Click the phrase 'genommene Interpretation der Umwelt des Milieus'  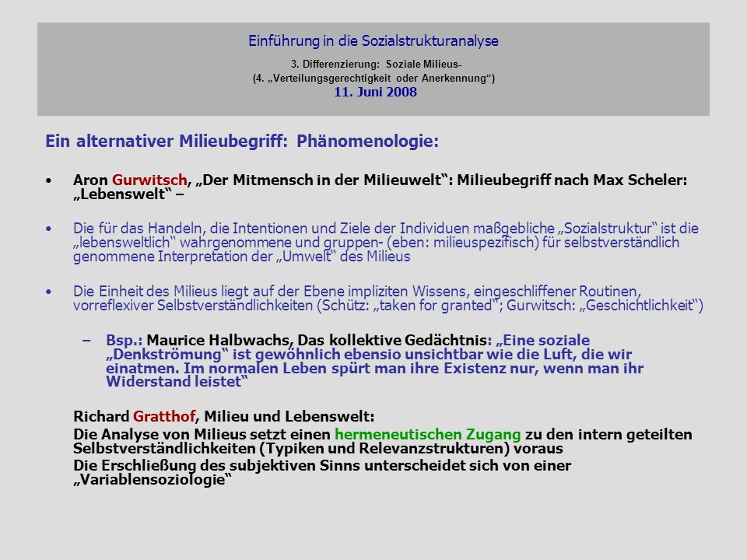pyautogui.click(x=241, y=257)
